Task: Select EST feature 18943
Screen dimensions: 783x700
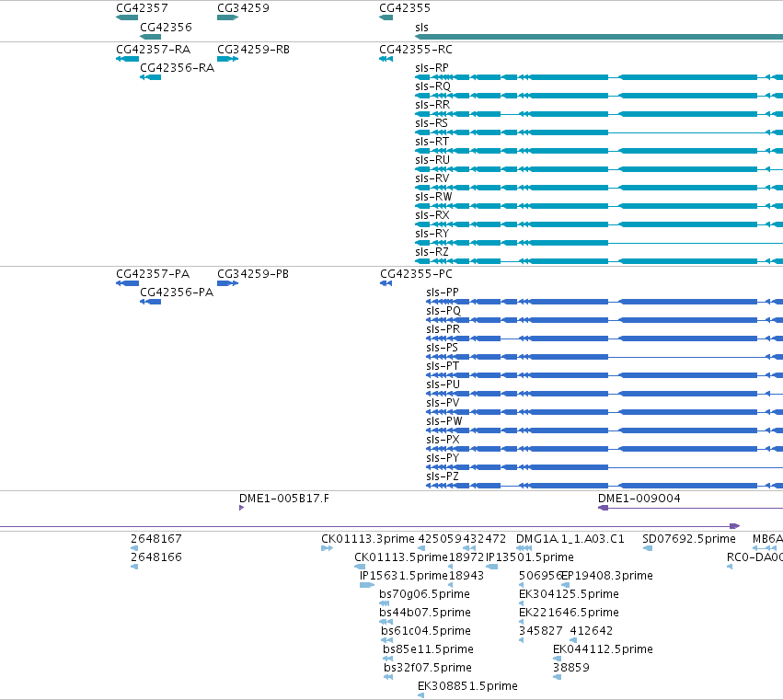Action: tap(451, 586)
